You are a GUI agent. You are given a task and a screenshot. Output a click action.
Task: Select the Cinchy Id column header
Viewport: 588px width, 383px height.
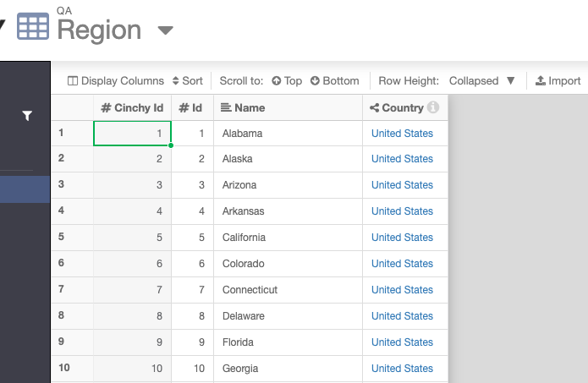[132, 107]
